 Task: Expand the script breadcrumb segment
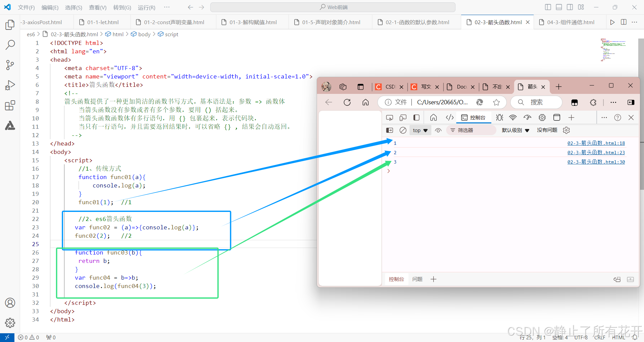[x=168, y=34]
